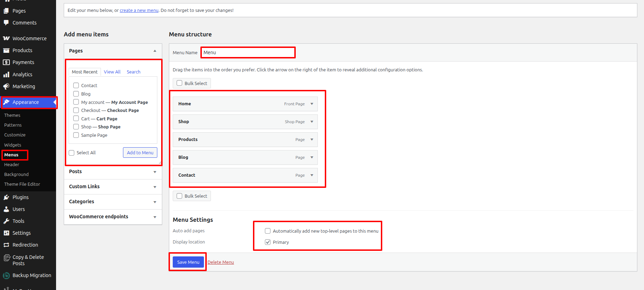Click the Add to Menu button
Viewport: 644px width, 290px height.
click(140, 153)
